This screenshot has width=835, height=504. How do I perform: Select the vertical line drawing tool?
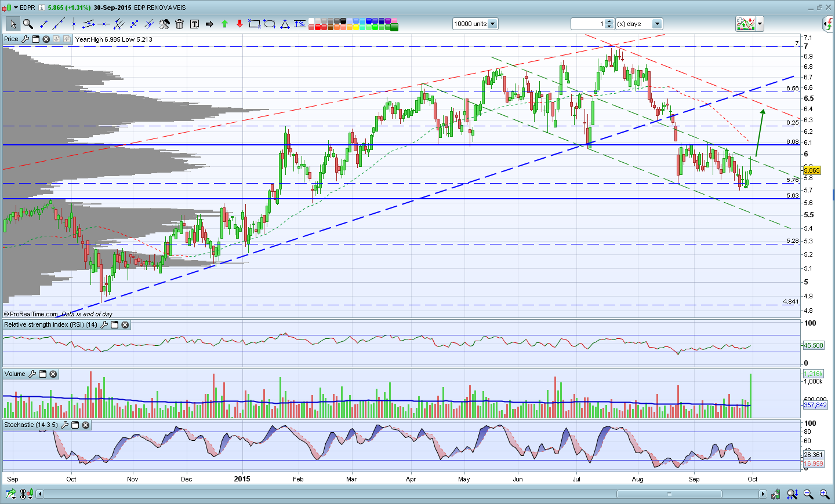[74, 24]
